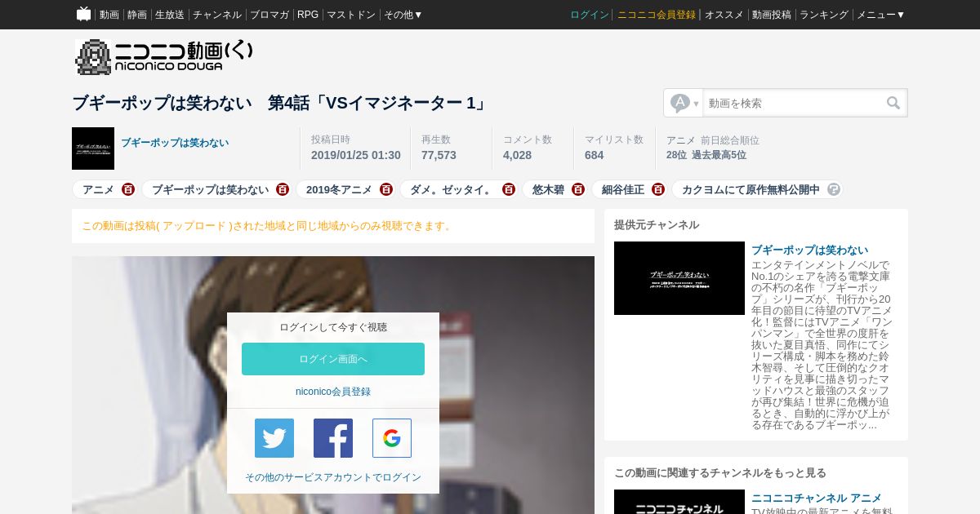Expand the メニュー▼ dropdown

pos(880,15)
